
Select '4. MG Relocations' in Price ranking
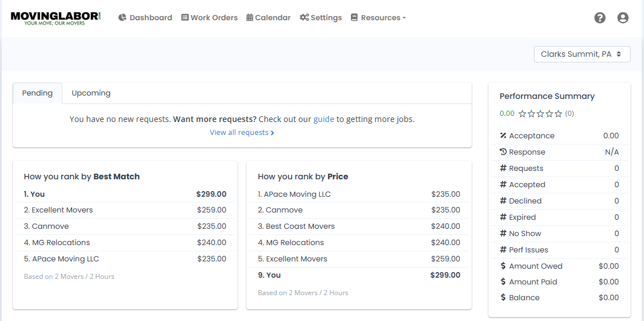[359, 242]
